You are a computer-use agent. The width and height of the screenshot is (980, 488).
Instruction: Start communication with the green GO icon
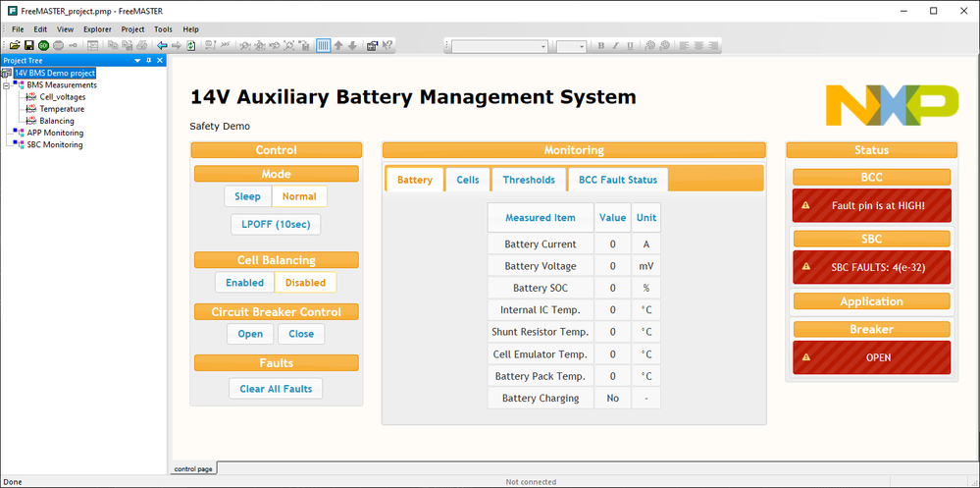43,46
